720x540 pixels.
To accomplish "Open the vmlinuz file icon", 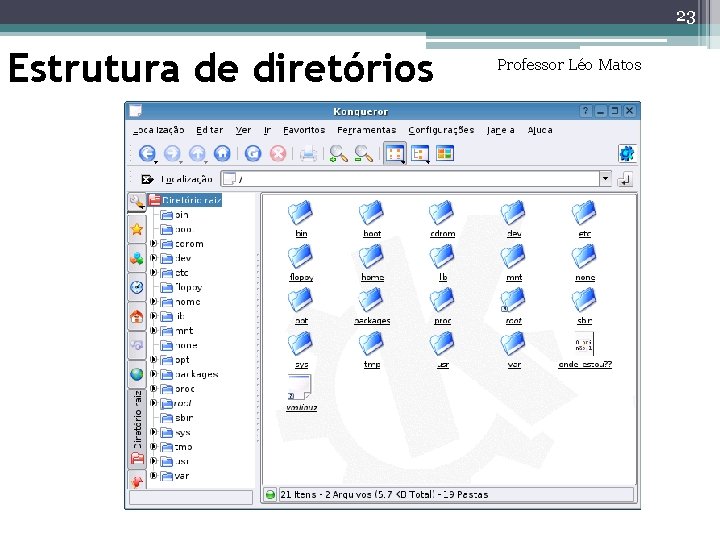I will pyautogui.click(x=301, y=393).
